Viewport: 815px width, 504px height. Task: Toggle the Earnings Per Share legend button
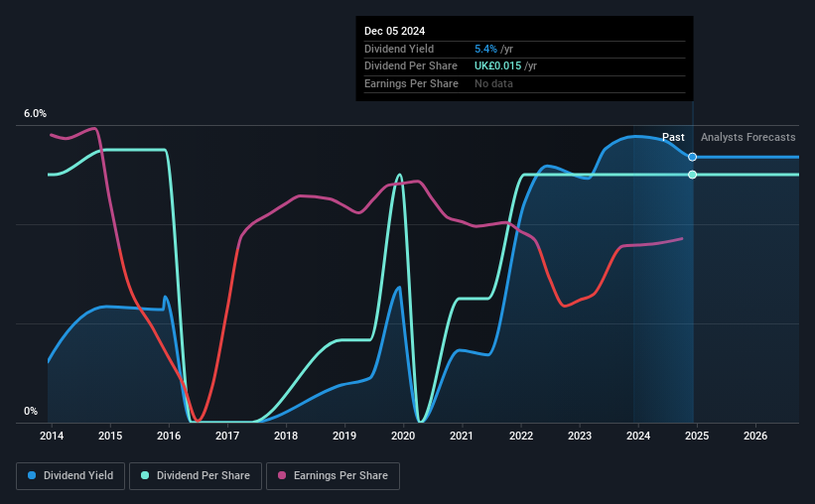coord(333,476)
